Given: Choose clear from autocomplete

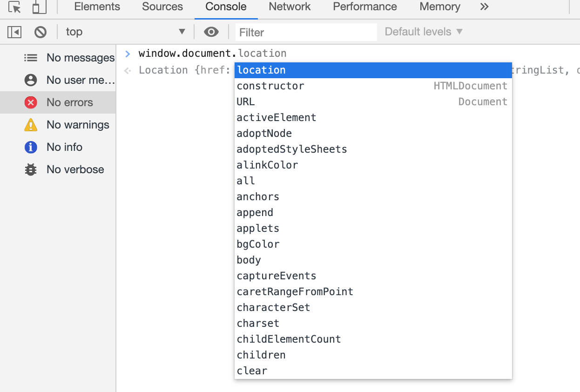Looking at the screenshot, I should [373, 371].
